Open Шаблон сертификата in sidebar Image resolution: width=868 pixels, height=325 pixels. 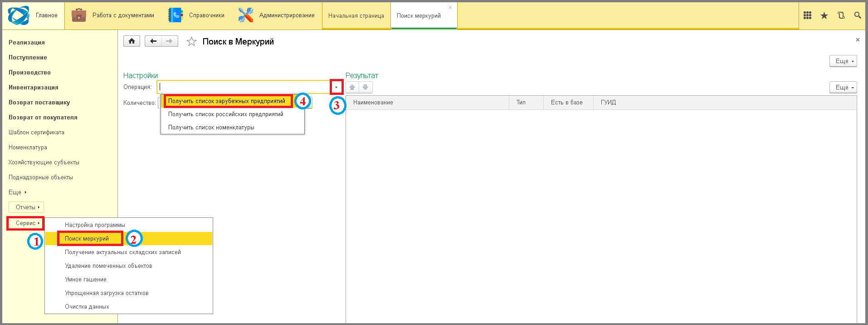click(36, 133)
